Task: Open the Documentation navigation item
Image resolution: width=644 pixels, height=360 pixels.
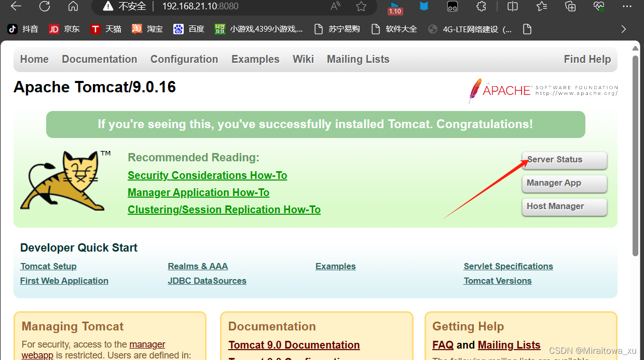Action: 100,59
